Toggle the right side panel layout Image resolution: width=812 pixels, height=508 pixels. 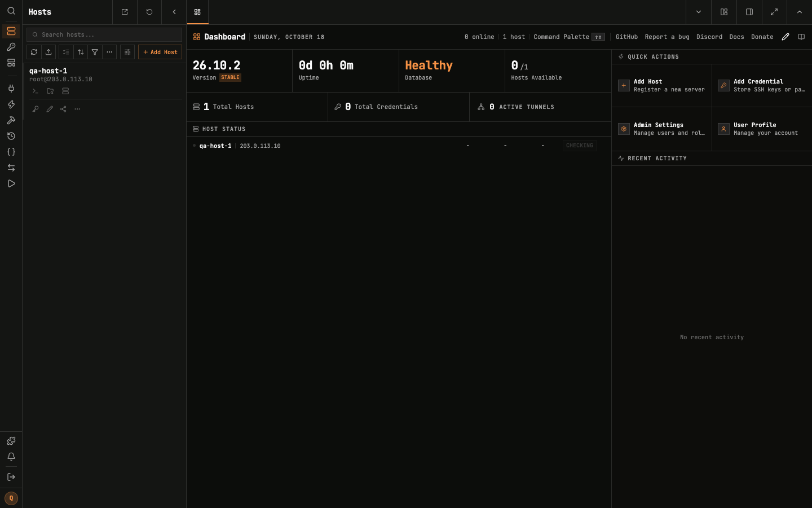click(749, 12)
